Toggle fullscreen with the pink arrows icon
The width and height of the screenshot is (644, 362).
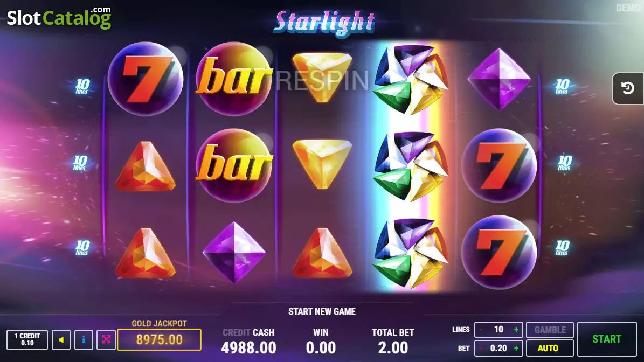pos(106,340)
